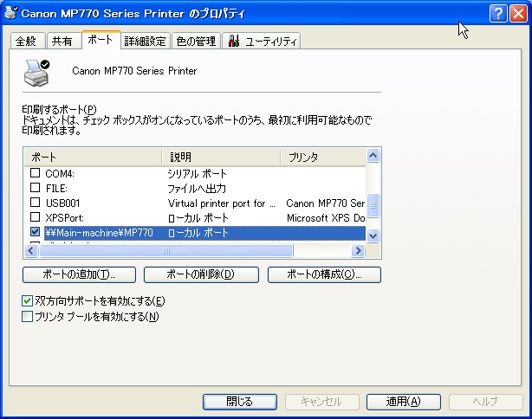Click Canon MP770 Ser printer cell
Image resolution: width=532 pixels, height=419 pixels.
[x=326, y=203]
